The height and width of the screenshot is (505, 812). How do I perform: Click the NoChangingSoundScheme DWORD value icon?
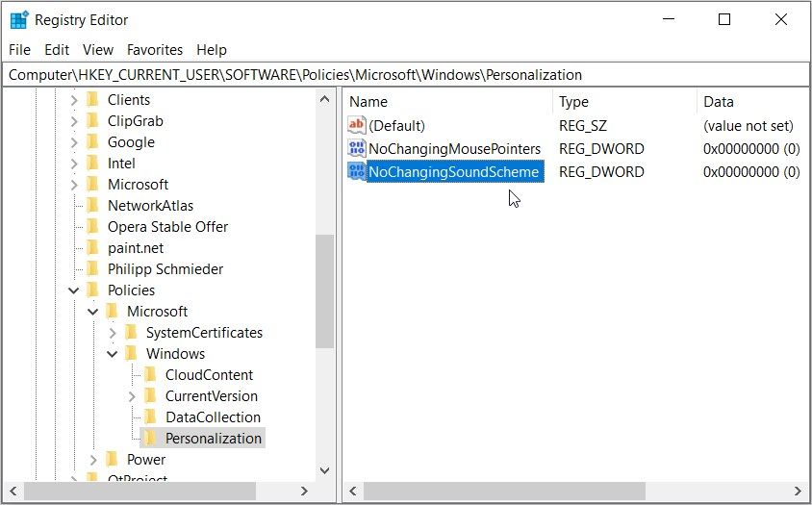tap(357, 172)
